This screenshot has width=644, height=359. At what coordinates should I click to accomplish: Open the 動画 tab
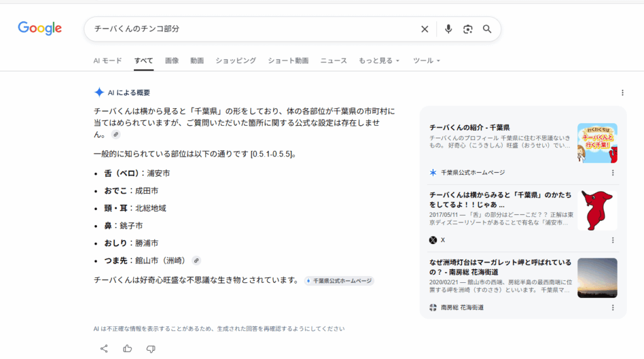point(197,61)
